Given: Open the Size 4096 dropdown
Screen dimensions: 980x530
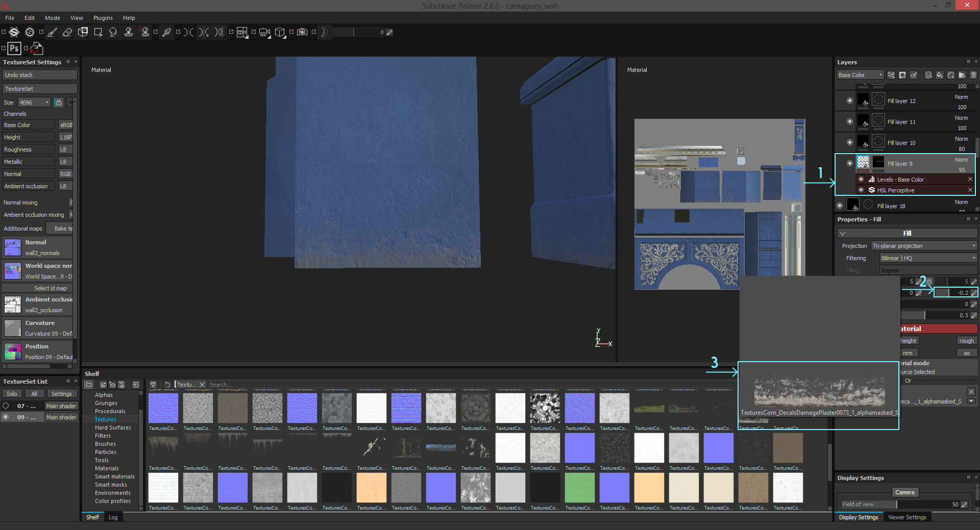Looking at the screenshot, I should pos(34,103).
